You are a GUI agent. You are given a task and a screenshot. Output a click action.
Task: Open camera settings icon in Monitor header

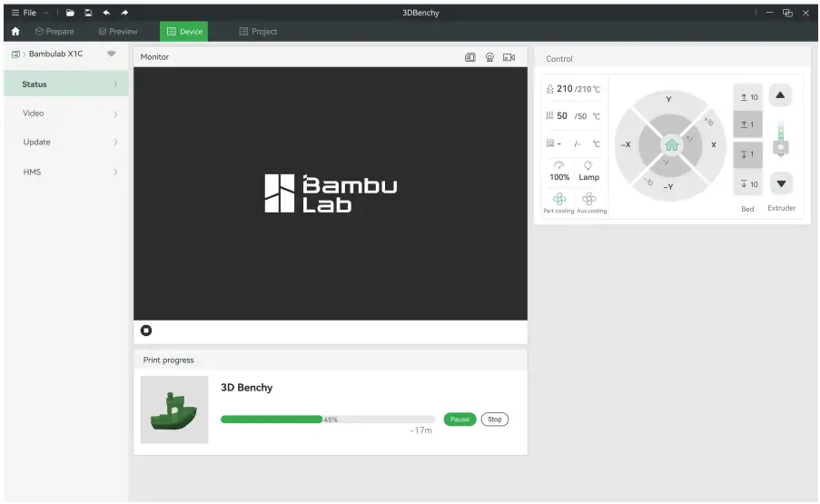[509, 57]
